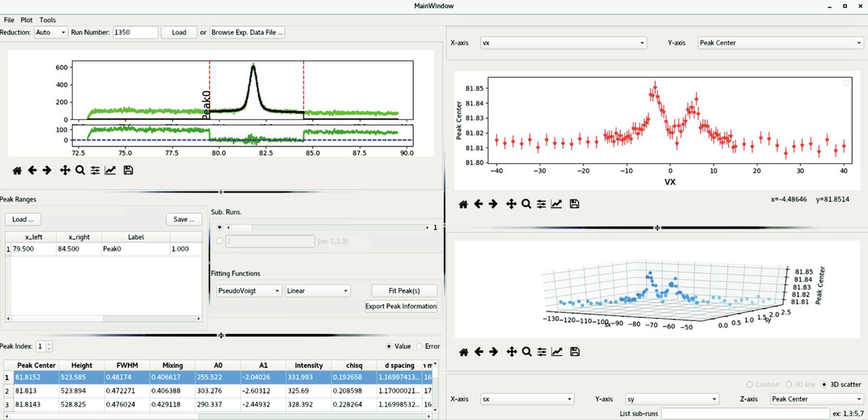Open the top X-axis vx dropdown

coord(563,43)
